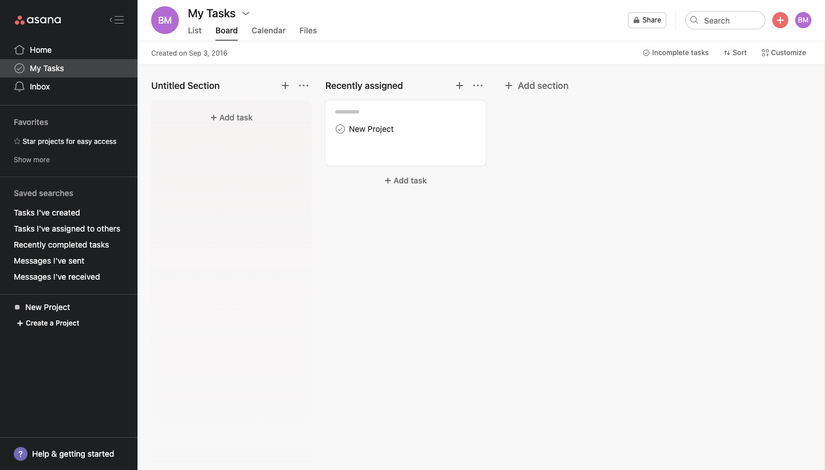Screen dimensions: 825x470
Task: Click the Created on Sep 3, 2016 text
Action: pos(189,53)
